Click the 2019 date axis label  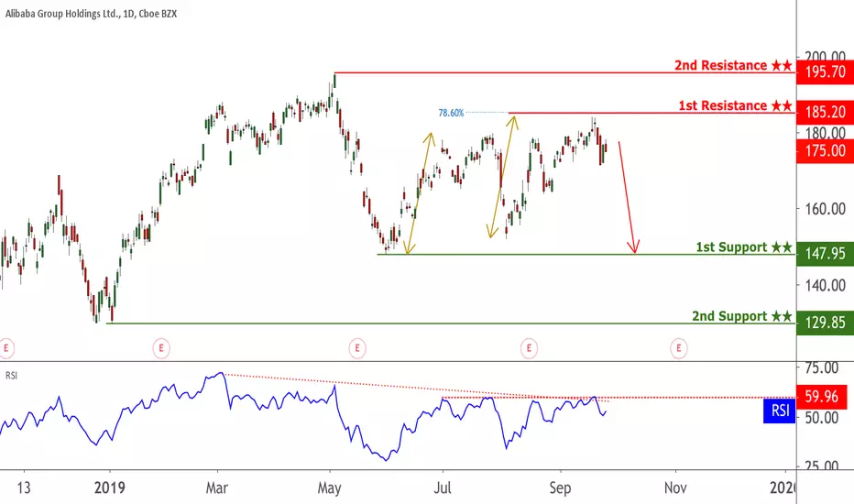pyautogui.click(x=109, y=488)
